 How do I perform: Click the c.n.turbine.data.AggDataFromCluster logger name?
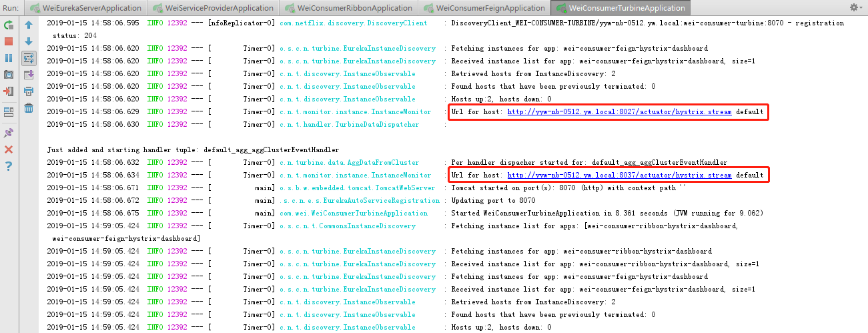coord(350,163)
